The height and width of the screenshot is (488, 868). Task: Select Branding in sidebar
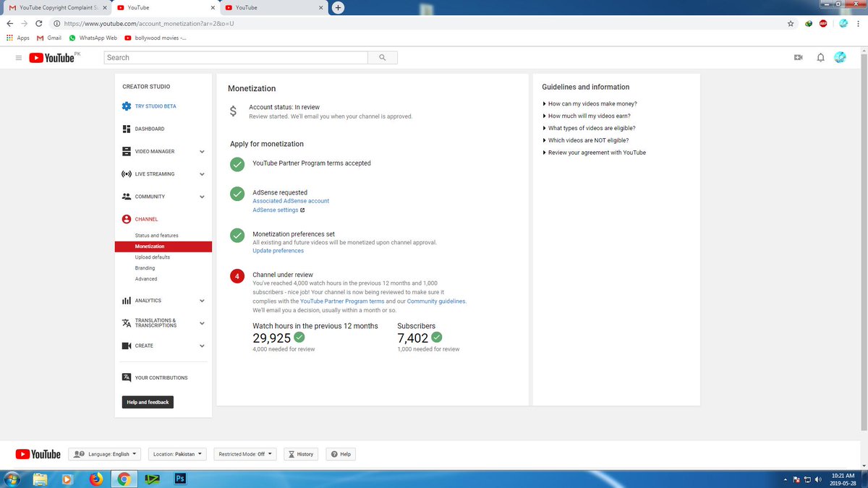point(145,268)
